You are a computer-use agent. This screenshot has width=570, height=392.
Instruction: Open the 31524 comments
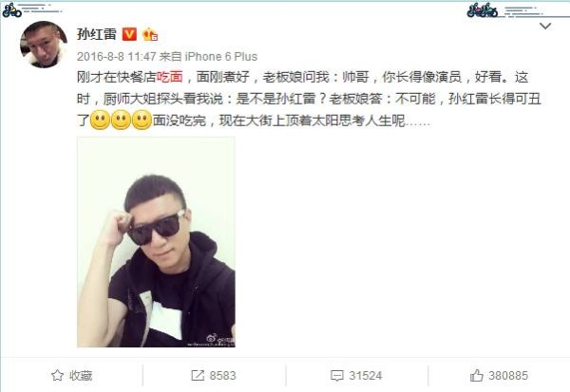(x=366, y=375)
